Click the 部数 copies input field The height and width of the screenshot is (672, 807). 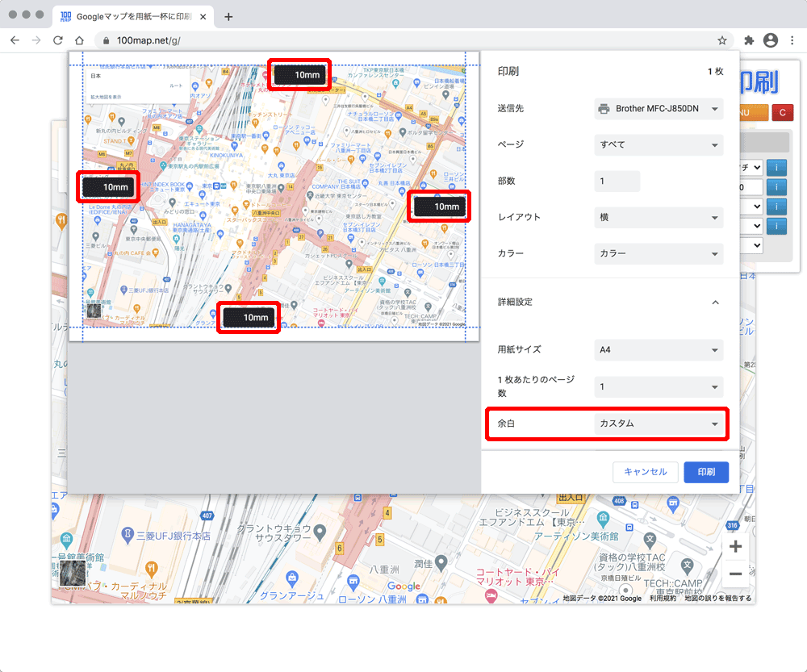(x=617, y=181)
